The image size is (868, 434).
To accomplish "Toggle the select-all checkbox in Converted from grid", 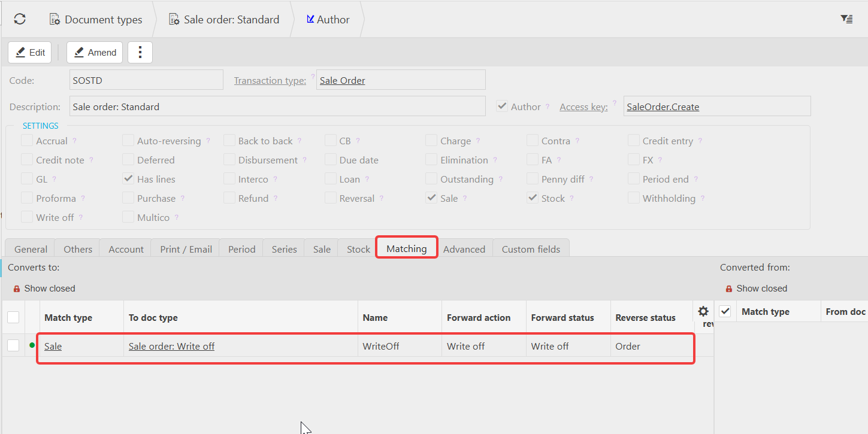I will [x=725, y=311].
